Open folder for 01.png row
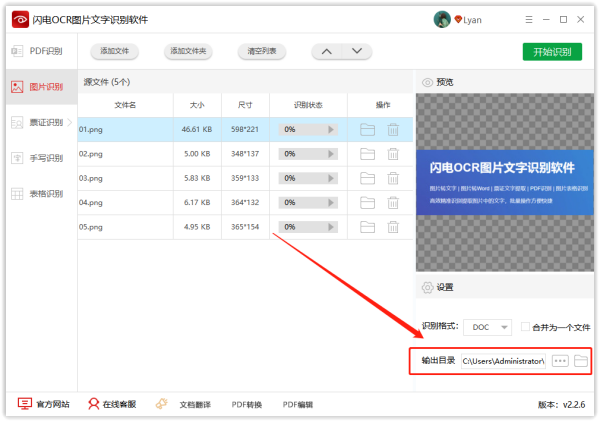This screenshot has height=422, width=600. pyautogui.click(x=367, y=129)
